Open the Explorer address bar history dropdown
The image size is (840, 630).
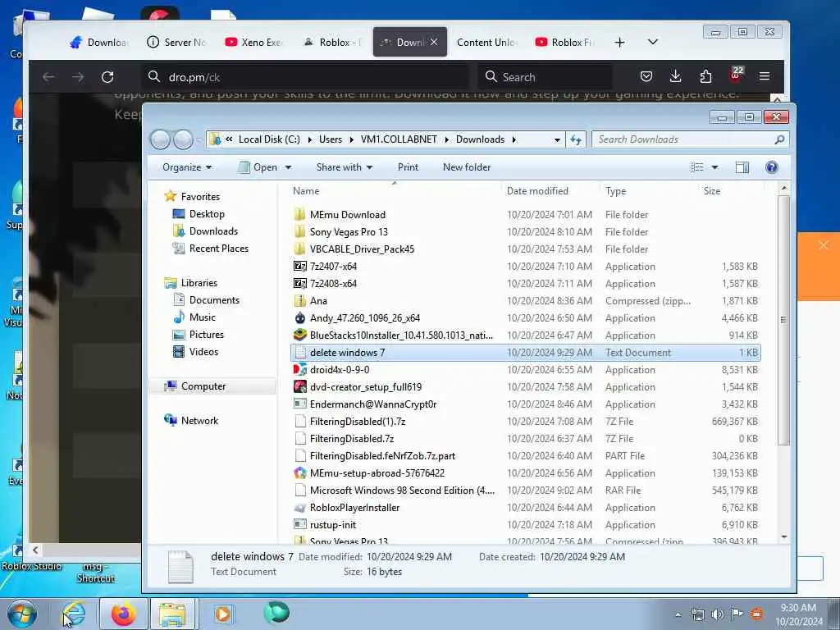pyautogui.click(x=557, y=139)
